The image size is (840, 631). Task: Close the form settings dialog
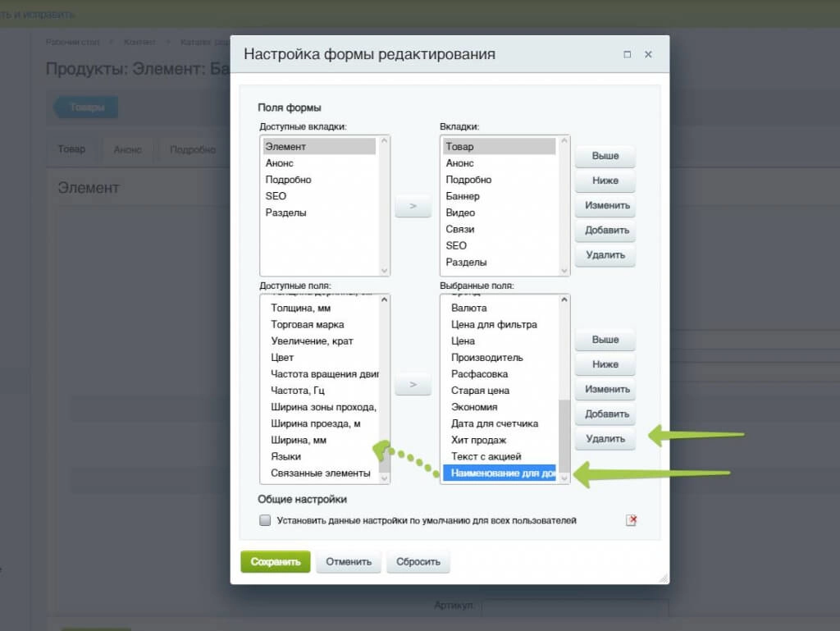click(x=648, y=55)
